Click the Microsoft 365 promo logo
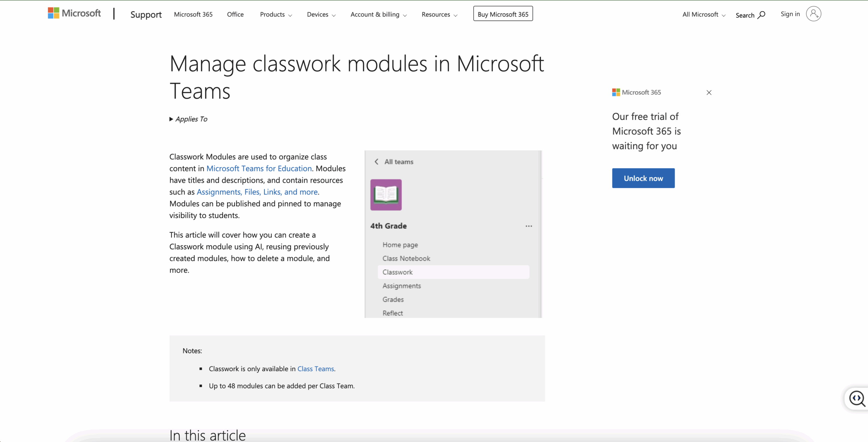Screen dimensions: 868x442 coord(636,92)
